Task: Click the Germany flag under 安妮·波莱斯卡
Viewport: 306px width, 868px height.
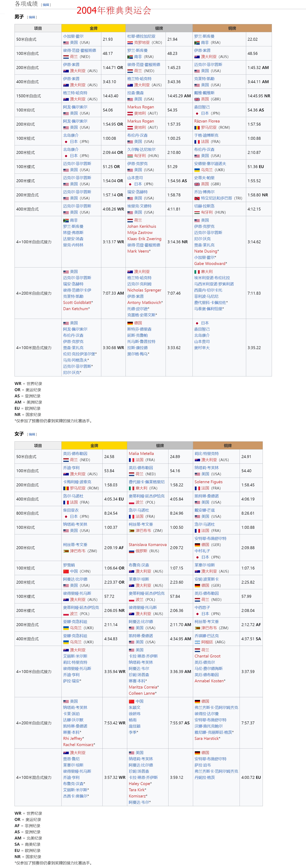Action: point(197,586)
